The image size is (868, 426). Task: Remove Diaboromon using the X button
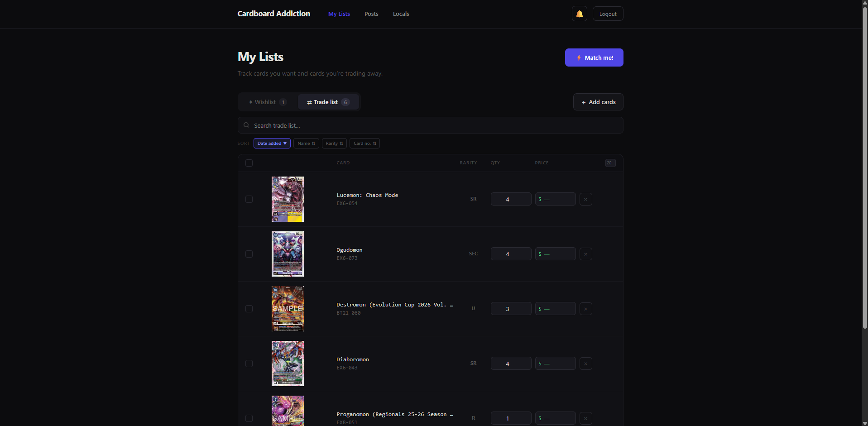click(x=585, y=364)
